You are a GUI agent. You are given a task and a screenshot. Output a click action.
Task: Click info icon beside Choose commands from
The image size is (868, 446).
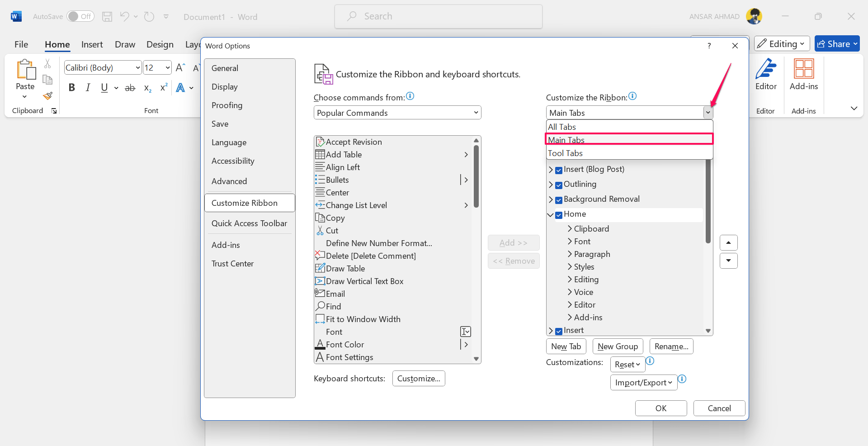click(410, 96)
